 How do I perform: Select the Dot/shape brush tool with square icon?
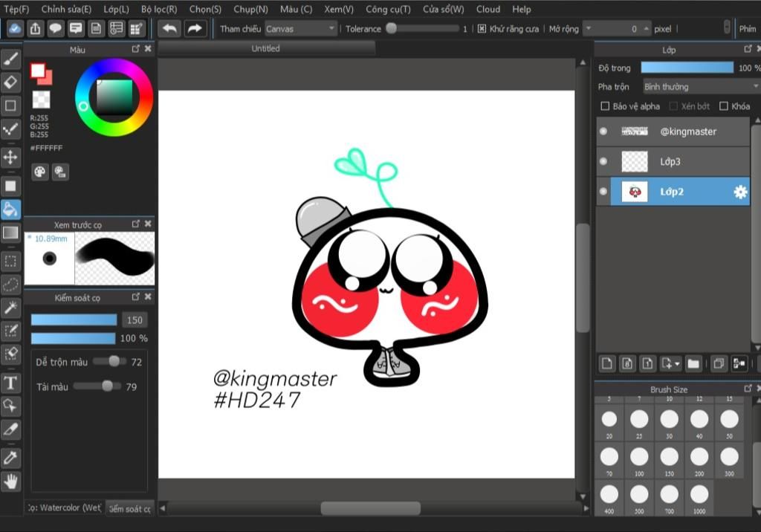(x=10, y=106)
